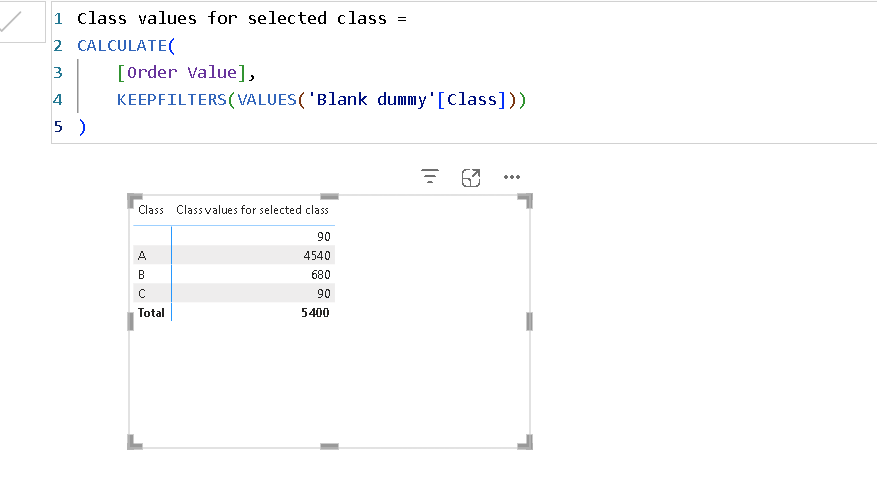877x481 pixels.
Task: Click the 5400 total value
Action: coord(314,312)
